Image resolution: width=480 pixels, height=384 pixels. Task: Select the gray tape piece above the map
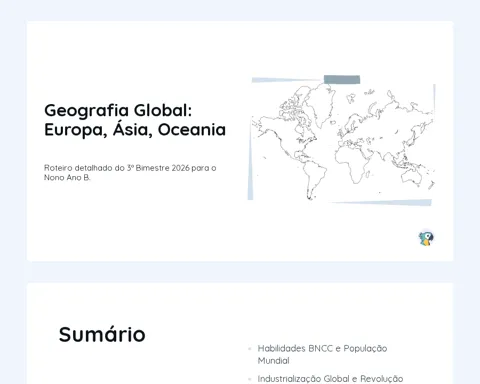click(x=342, y=79)
